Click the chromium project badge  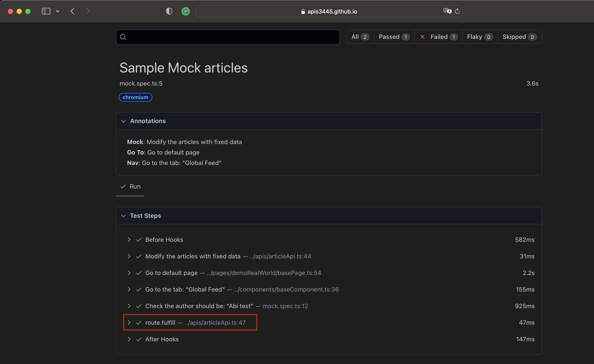point(135,97)
